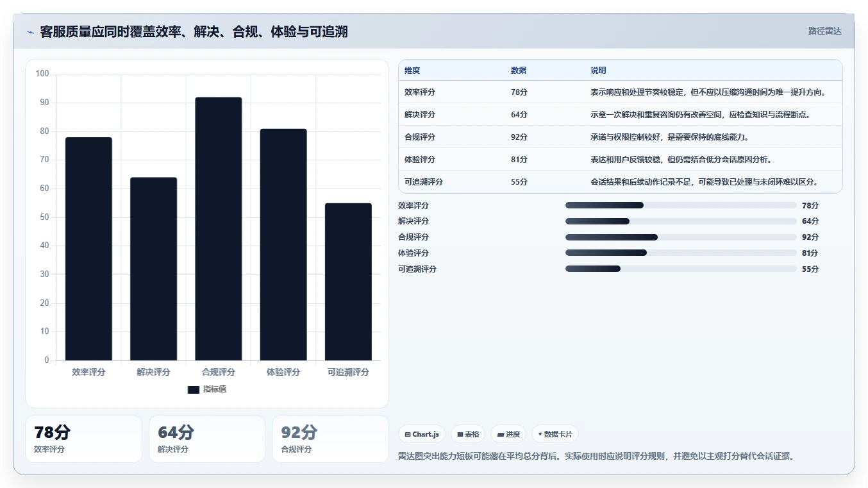Click the 体验评分 label beside its progress bar
This screenshot has height=488, width=868.
413,253
